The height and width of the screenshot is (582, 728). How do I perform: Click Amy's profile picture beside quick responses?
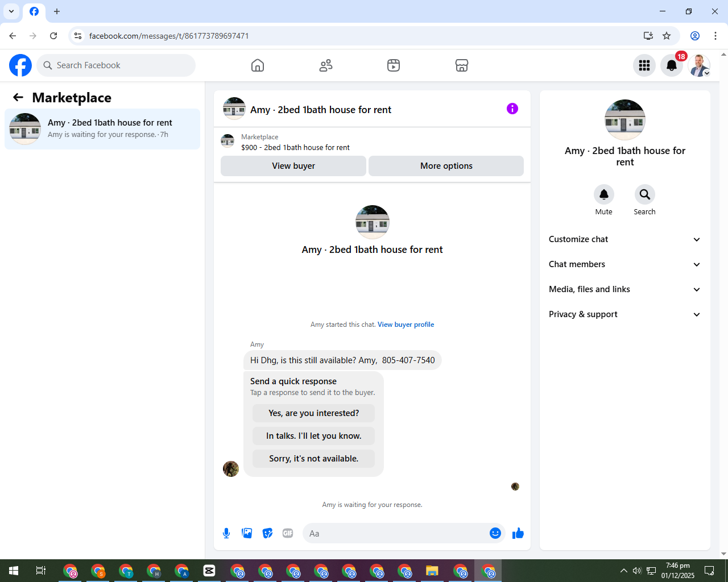(x=231, y=469)
